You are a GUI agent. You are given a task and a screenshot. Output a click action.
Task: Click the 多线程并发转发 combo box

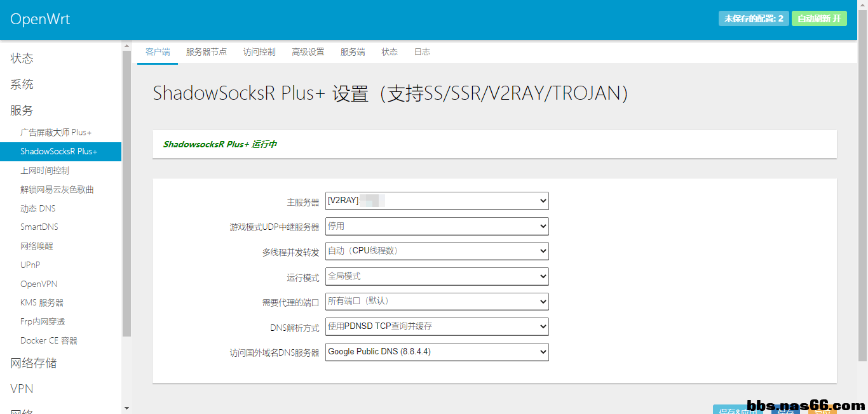[x=437, y=251]
